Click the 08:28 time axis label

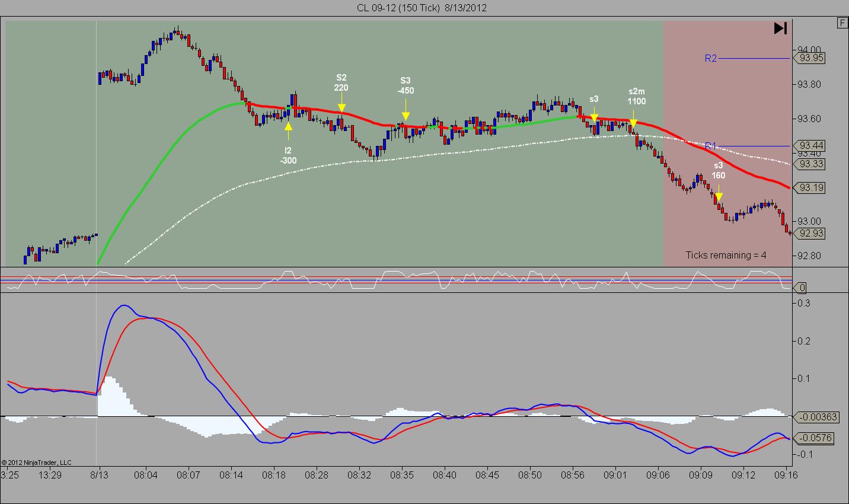[316, 475]
